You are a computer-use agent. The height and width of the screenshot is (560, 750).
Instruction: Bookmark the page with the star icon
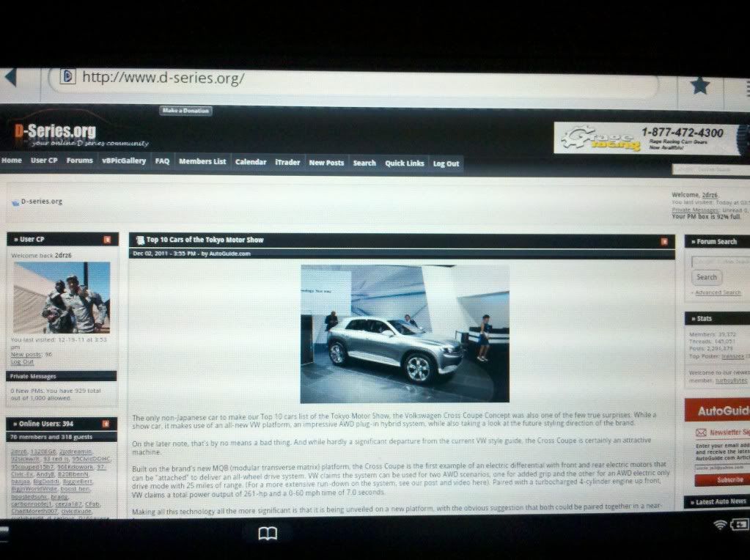(699, 86)
